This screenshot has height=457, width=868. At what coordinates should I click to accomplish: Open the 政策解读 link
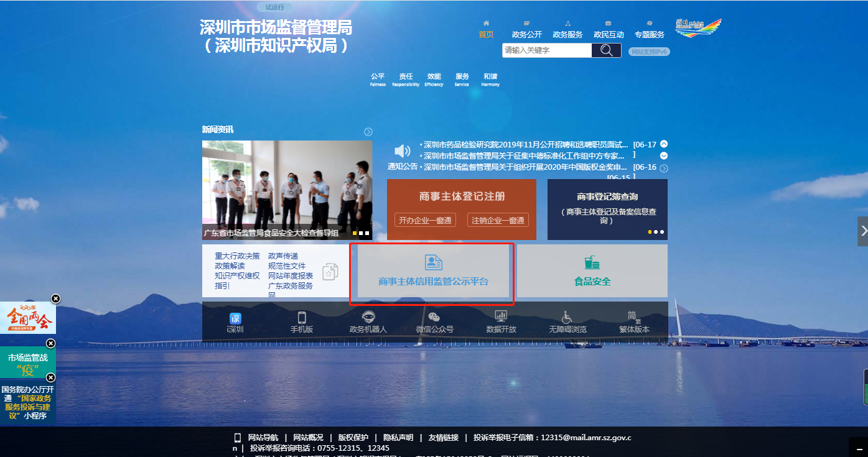pyautogui.click(x=230, y=266)
